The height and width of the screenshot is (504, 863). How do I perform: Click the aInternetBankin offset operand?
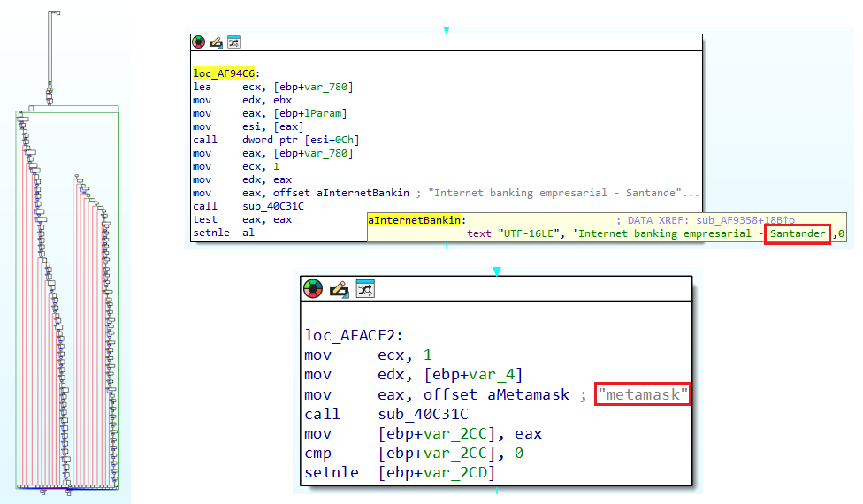click(377, 193)
